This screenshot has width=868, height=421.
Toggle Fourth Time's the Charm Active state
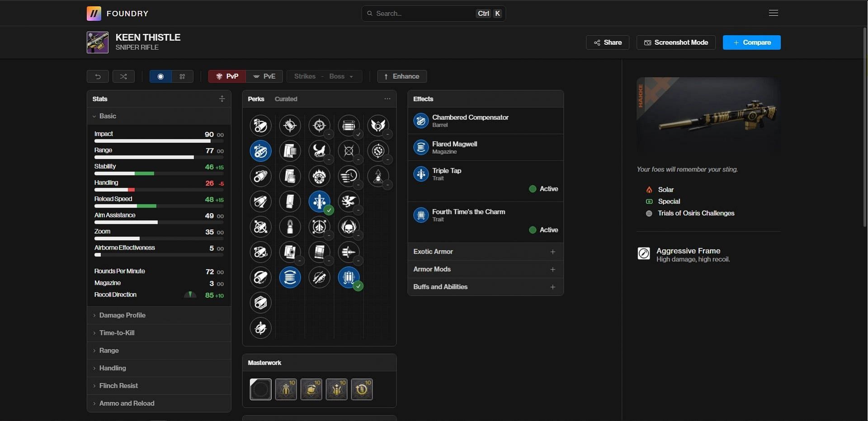543,230
